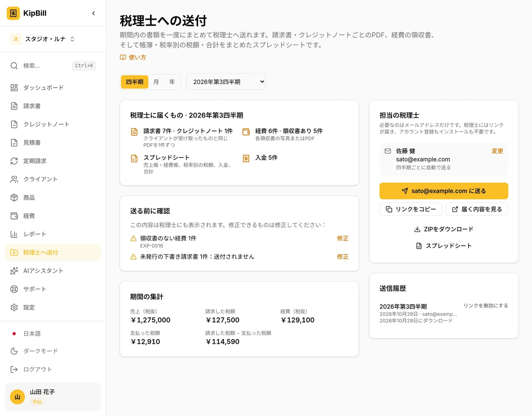Click リンクをコピー button
This screenshot has width=532, height=416.
[411, 209]
